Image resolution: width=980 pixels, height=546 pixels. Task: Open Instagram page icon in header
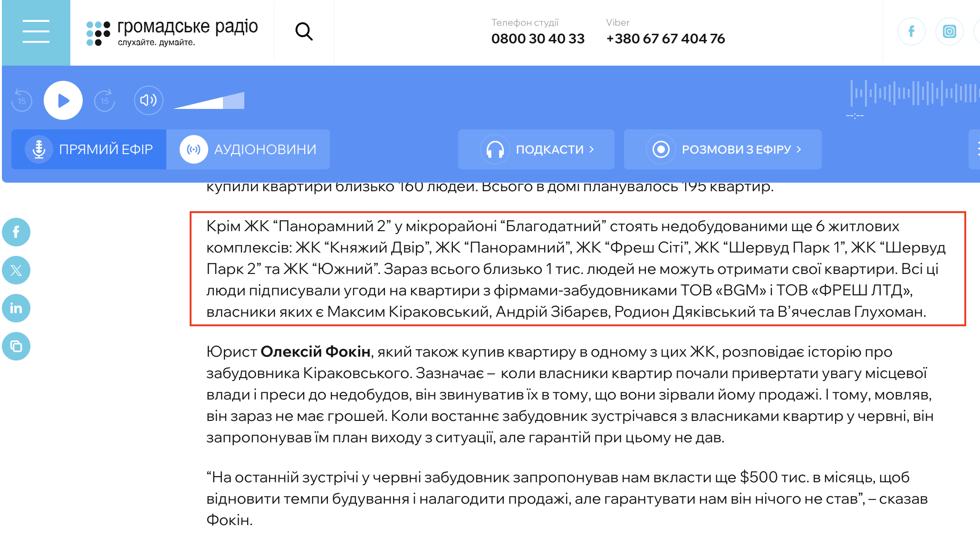(x=949, y=32)
